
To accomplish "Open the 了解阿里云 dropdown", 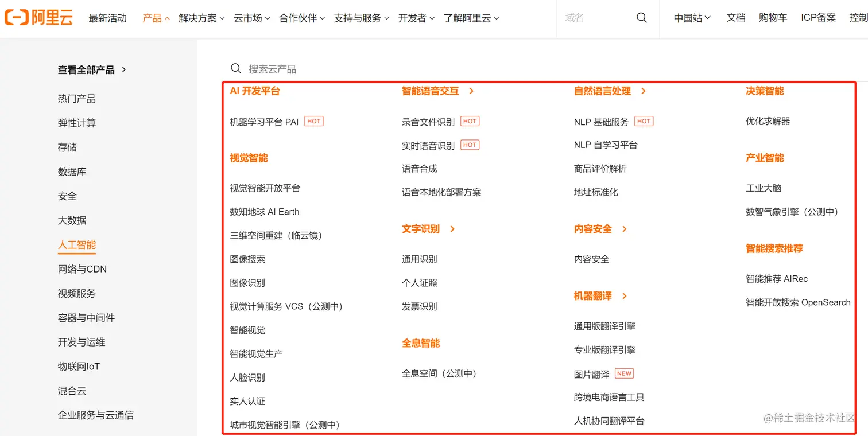I will click(x=471, y=18).
